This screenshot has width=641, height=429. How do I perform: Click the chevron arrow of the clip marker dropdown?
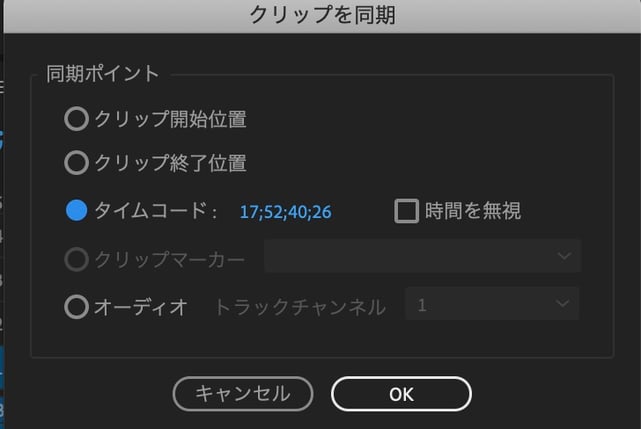click(x=564, y=256)
